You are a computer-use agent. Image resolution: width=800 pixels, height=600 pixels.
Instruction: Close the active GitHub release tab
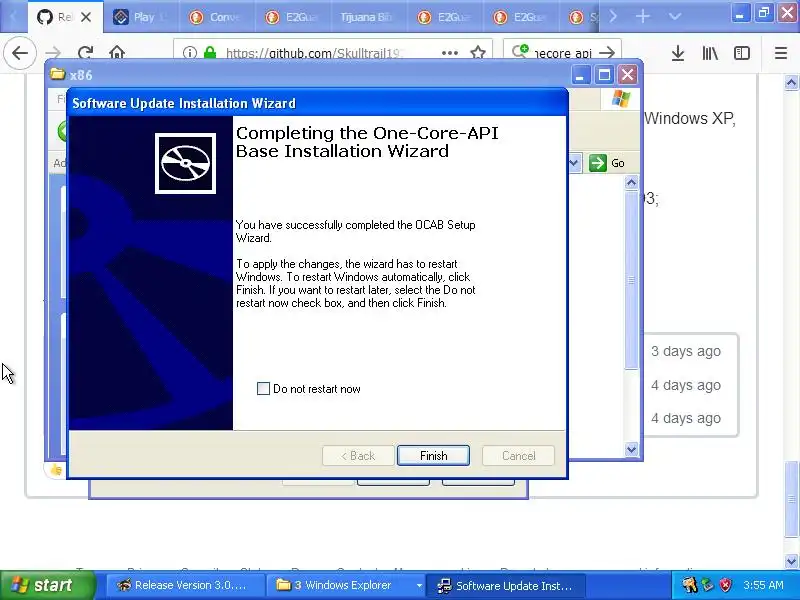86,17
